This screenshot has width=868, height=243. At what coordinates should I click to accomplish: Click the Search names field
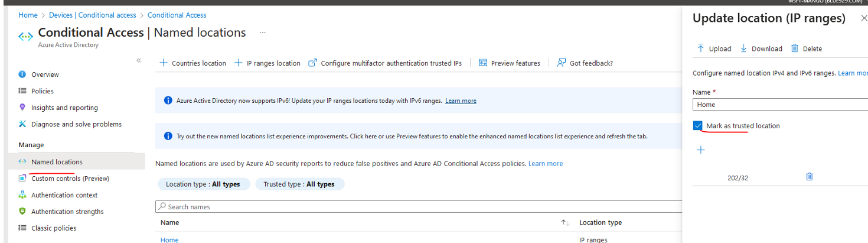(x=354, y=207)
